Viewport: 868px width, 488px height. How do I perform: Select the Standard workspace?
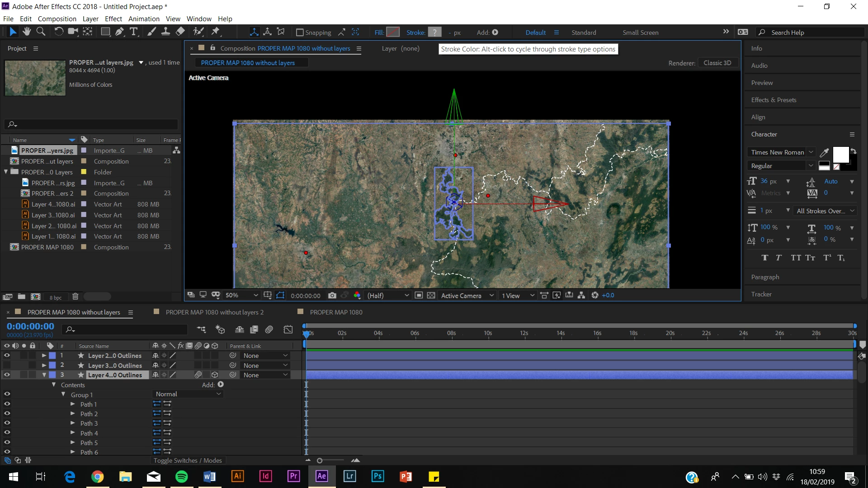[x=584, y=33]
